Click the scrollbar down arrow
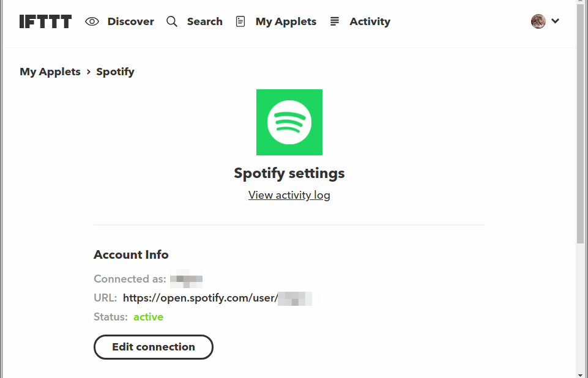The width and height of the screenshot is (588, 378). tap(580, 374)
